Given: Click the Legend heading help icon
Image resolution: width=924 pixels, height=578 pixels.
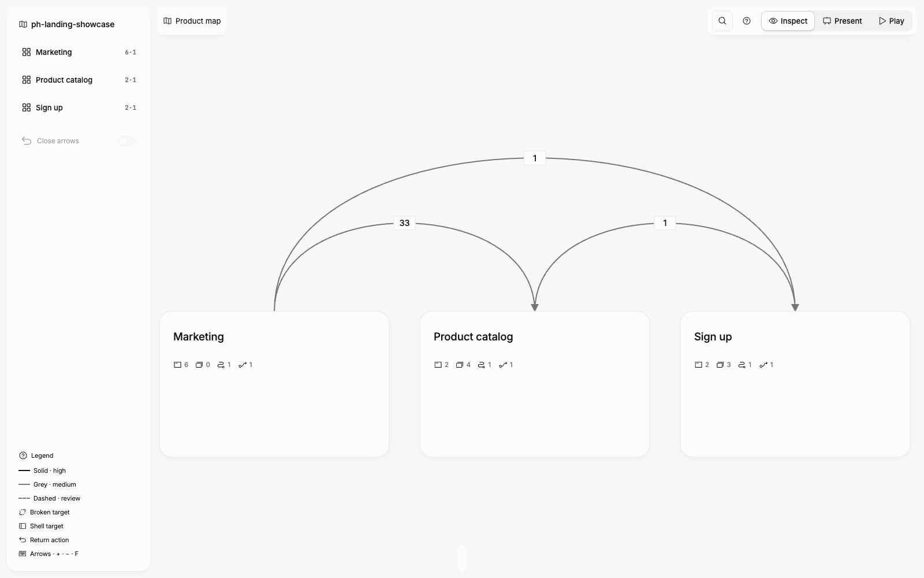Looking at the screenshot, I should tap(23, 455).
